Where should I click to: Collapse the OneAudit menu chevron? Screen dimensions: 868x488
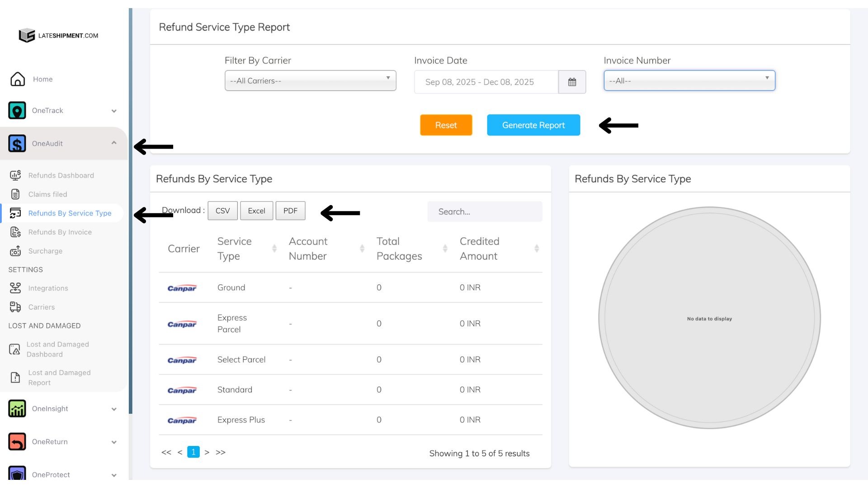(114, 143)
